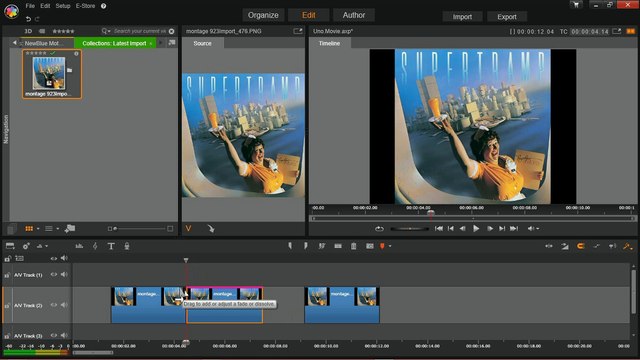Toggle 3D filter in library
Viewport: 640px width, 360px height.
[x=28, y=31]
